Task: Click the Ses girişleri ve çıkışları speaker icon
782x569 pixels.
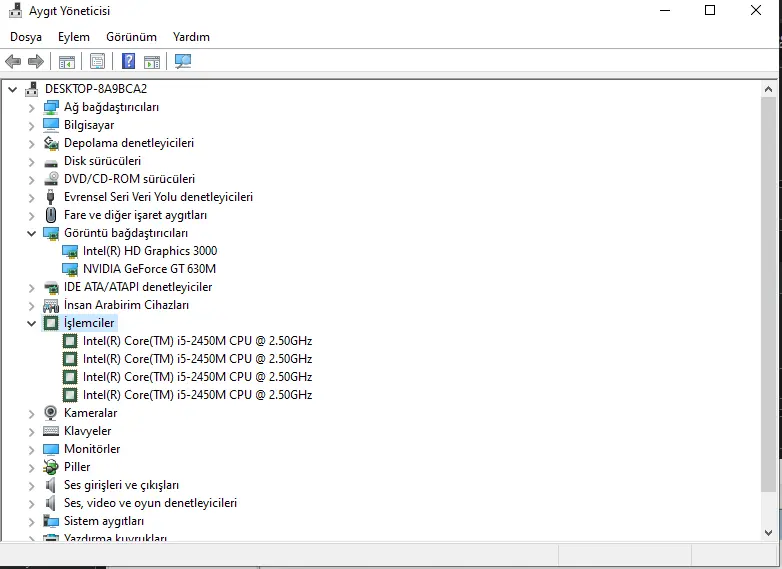Action: [x=50, y=485]
